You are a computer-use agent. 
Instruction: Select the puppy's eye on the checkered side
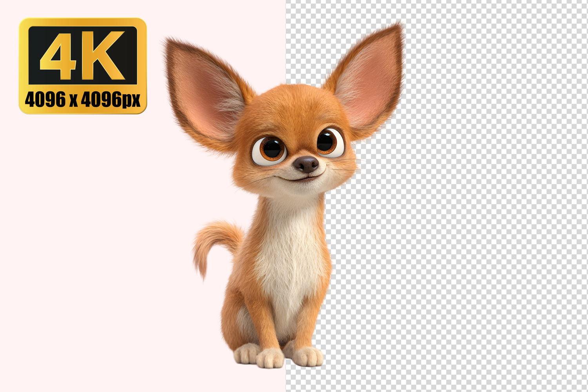point(328,142)
